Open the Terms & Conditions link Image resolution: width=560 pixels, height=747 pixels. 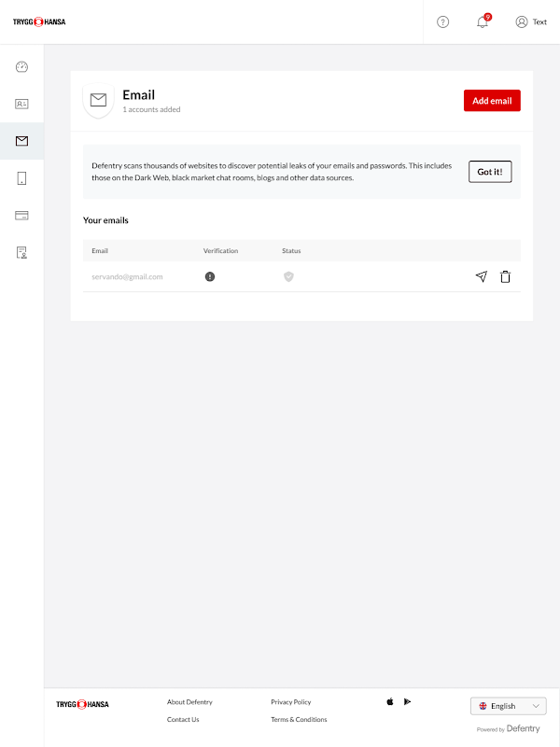click(x=299, y=719)
